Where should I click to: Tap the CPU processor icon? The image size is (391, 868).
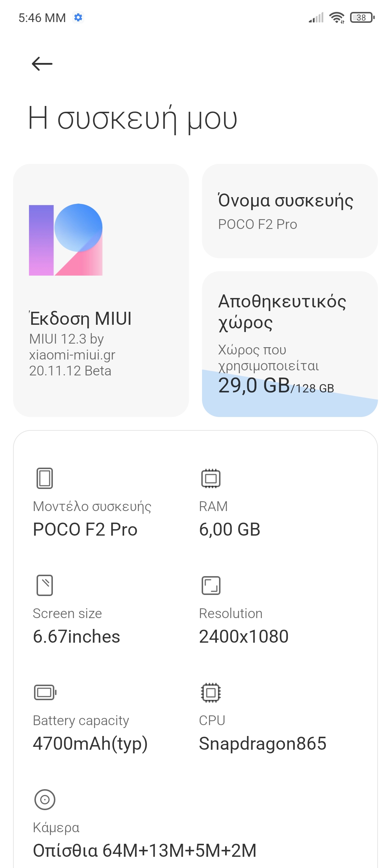point(211,692)
